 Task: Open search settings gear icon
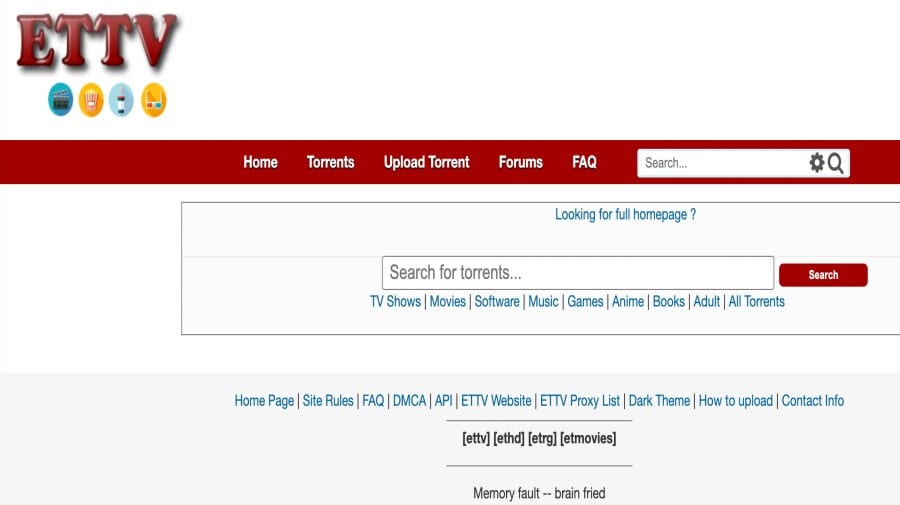pos(816,163)
